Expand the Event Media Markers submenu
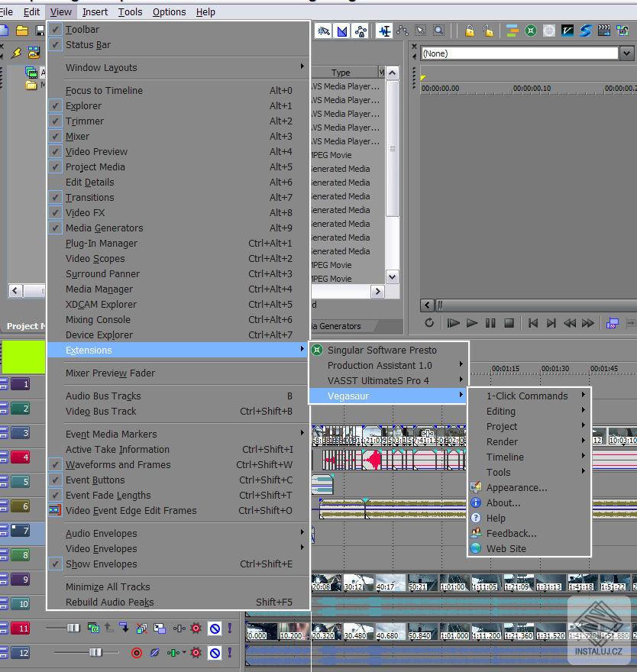637x672 pixels. coord(178,435)
